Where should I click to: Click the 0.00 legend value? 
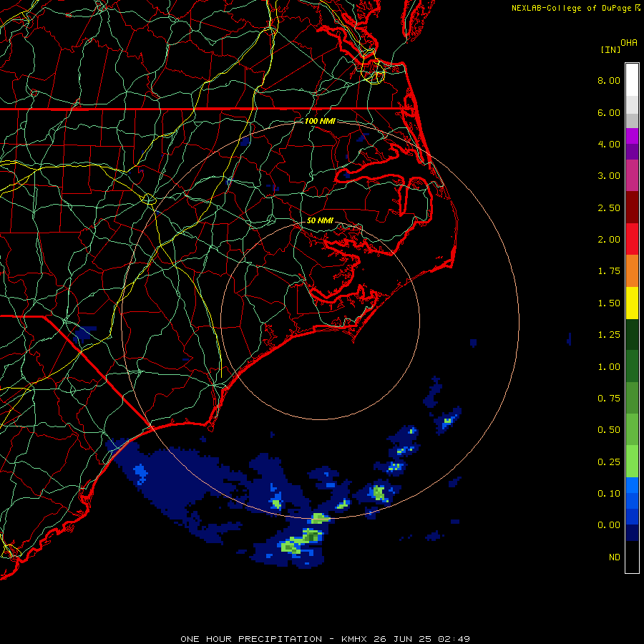pyautogui.click(x=609, y=525)
